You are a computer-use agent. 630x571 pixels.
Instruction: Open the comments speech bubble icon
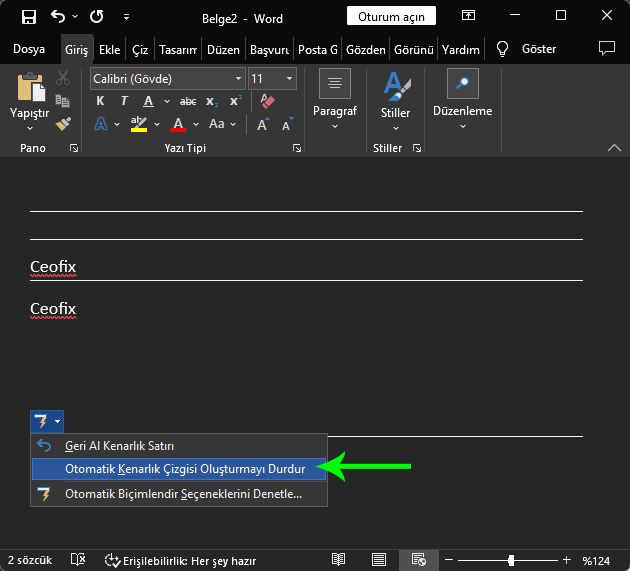pyautogui.click(x=607, y=48)
